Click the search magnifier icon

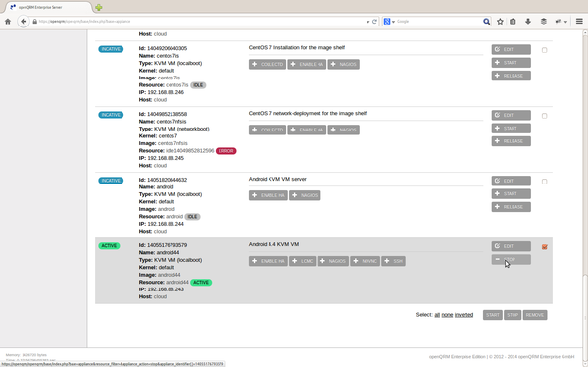[x=486, y=22]
